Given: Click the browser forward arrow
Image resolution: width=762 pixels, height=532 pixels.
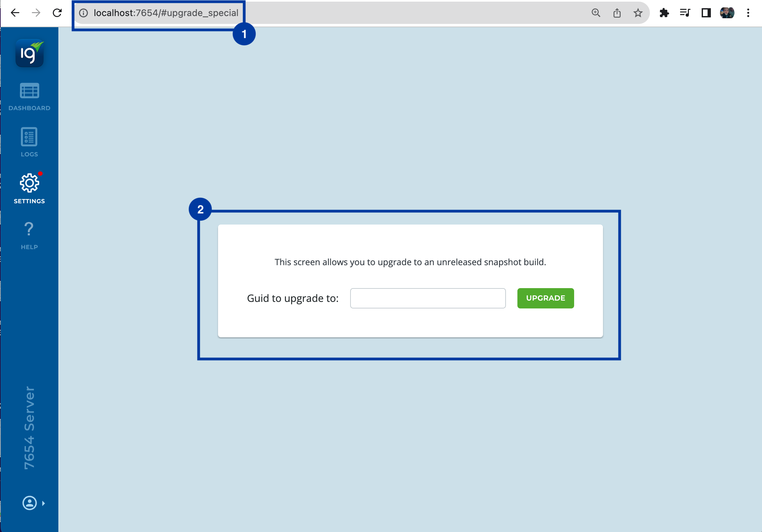Looking at the screenshot, I should [x=36, y=13].
